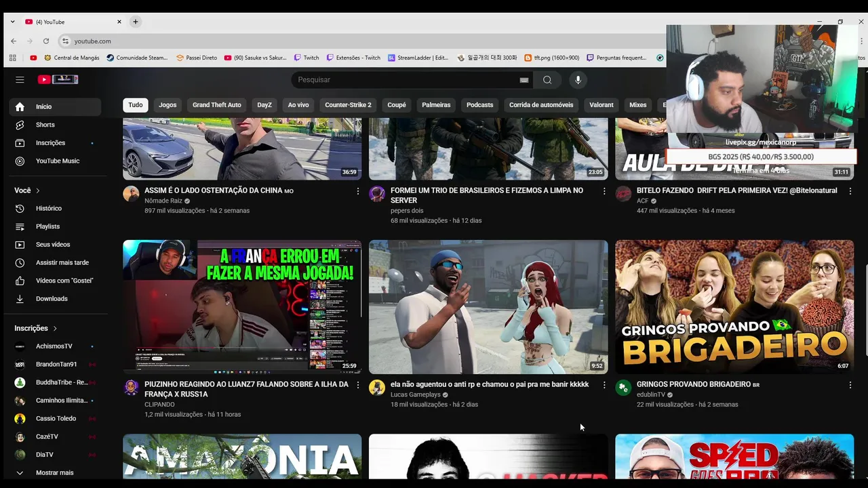Open a new browser tab with plus button
The height and width of the screenshot is (488, 868).
pyautogui.click(x=135, y=22)
